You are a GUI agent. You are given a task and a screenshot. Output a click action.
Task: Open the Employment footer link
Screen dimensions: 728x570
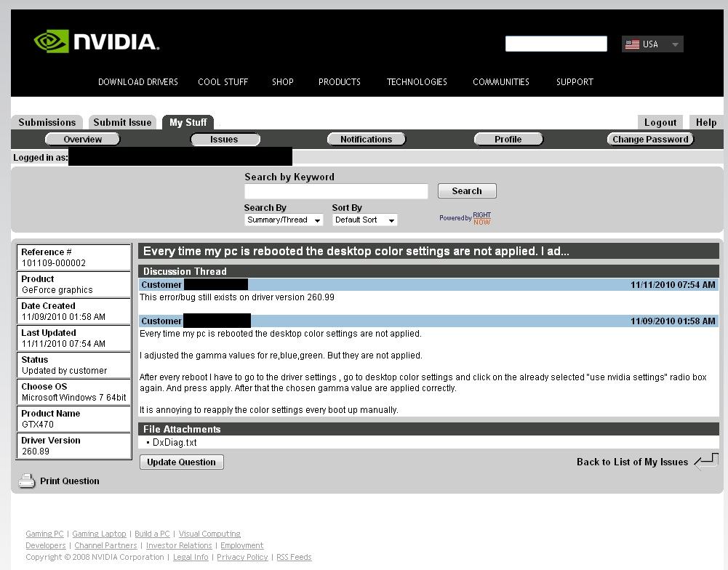point(242,545)
